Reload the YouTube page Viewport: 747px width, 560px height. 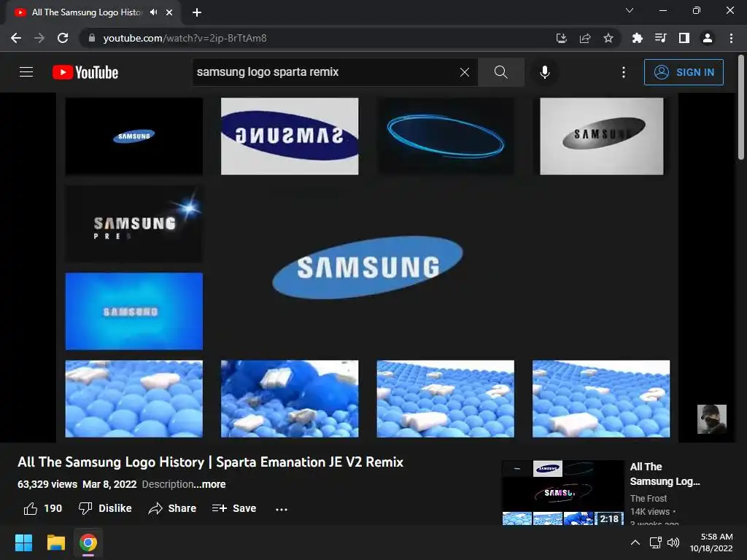63,38
